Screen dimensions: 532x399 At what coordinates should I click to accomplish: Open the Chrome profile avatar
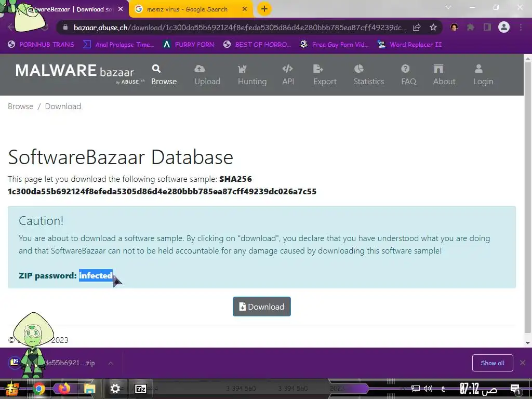504,27
